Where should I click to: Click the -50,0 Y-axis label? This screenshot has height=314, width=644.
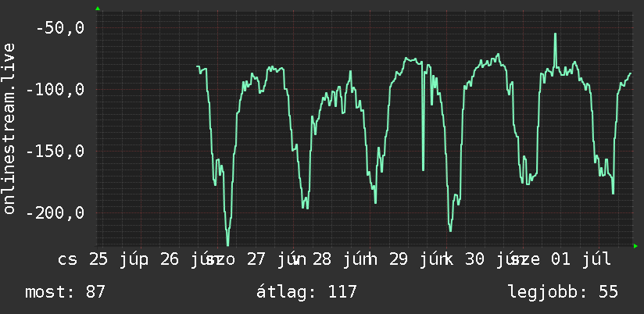tap(60, 28)
